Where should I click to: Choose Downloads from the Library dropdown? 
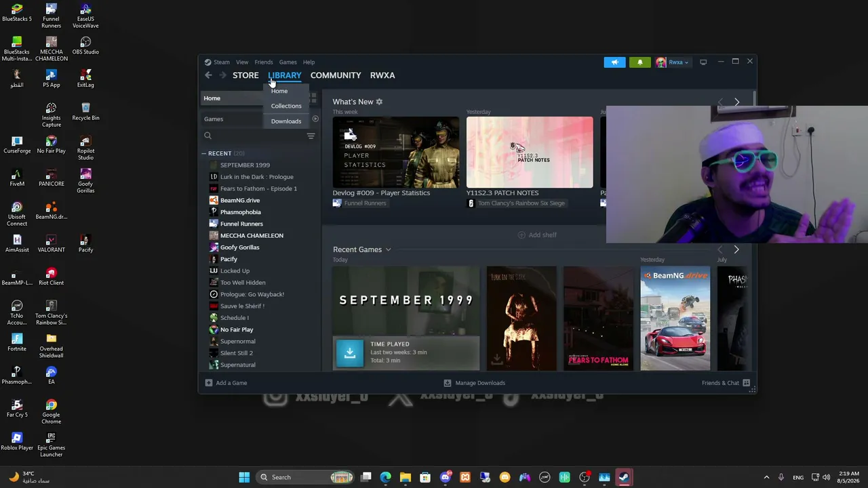(x=286, y=121)
